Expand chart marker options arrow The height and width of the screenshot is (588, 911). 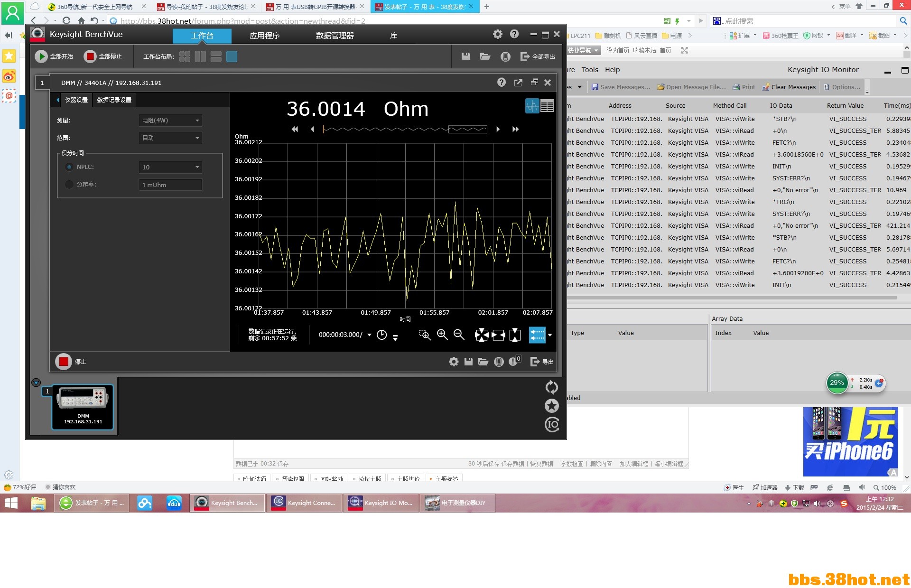point(395,337)
